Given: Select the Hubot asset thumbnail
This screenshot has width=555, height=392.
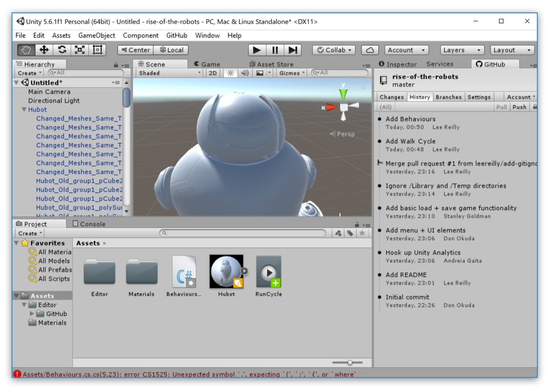Looking at the screenshot, I should tap(226, 271).
